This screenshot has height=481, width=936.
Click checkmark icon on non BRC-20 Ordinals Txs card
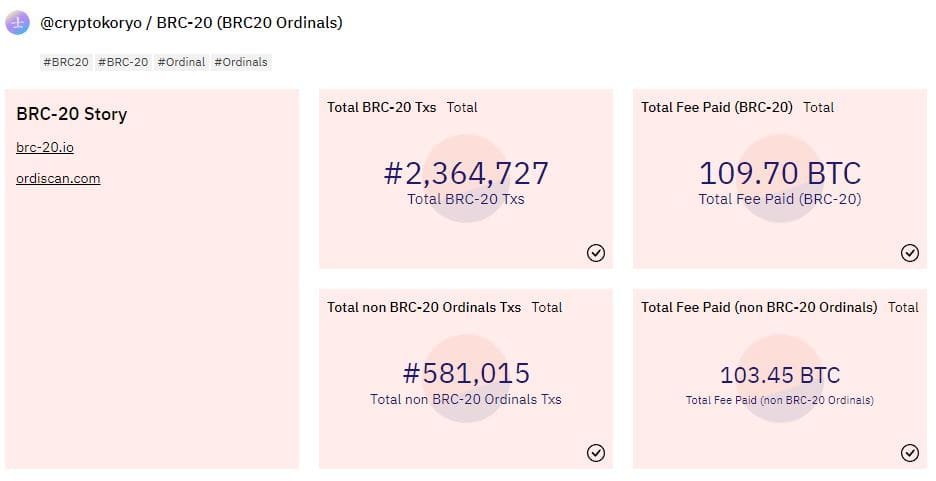tap(596, 453)
